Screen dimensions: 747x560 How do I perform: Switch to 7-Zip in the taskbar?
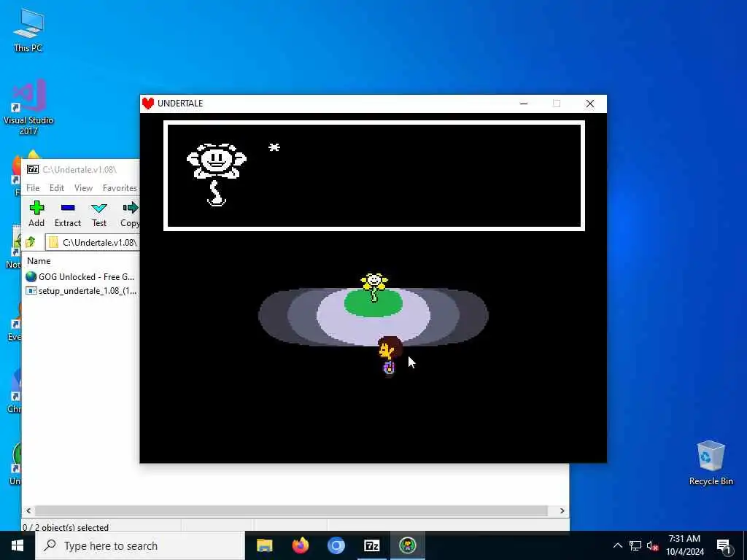[371, 545]
